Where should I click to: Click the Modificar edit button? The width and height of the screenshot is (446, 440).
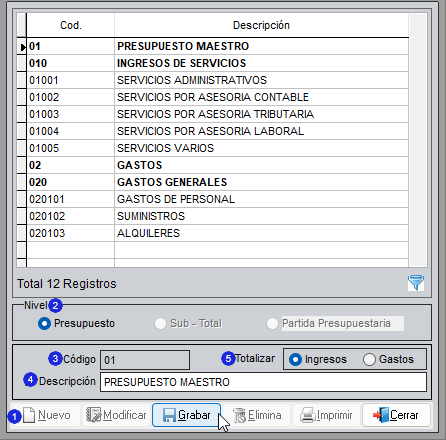[116, 415]
